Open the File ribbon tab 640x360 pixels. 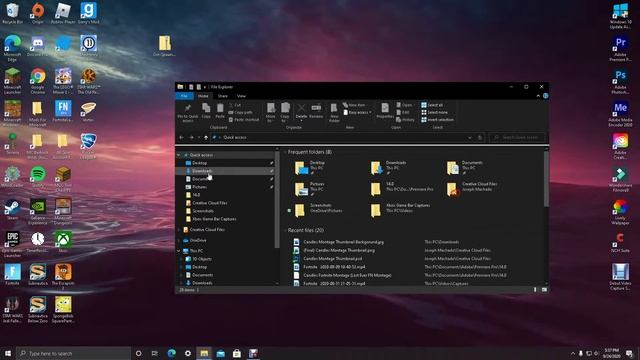tap(184, 96)
